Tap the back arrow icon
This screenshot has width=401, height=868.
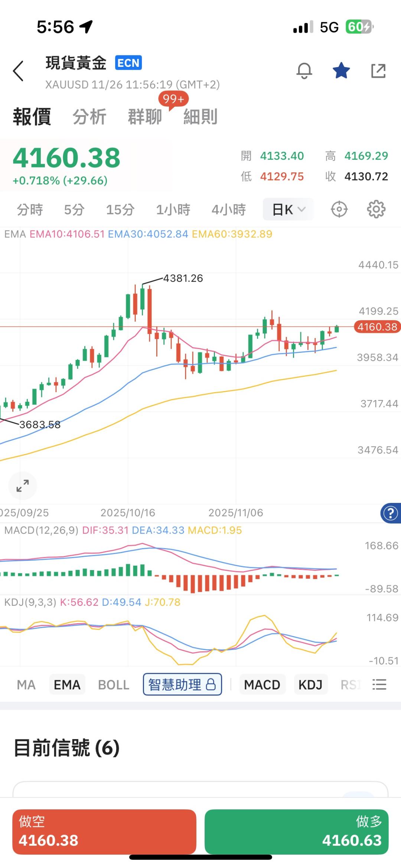[x=19, y=71]
